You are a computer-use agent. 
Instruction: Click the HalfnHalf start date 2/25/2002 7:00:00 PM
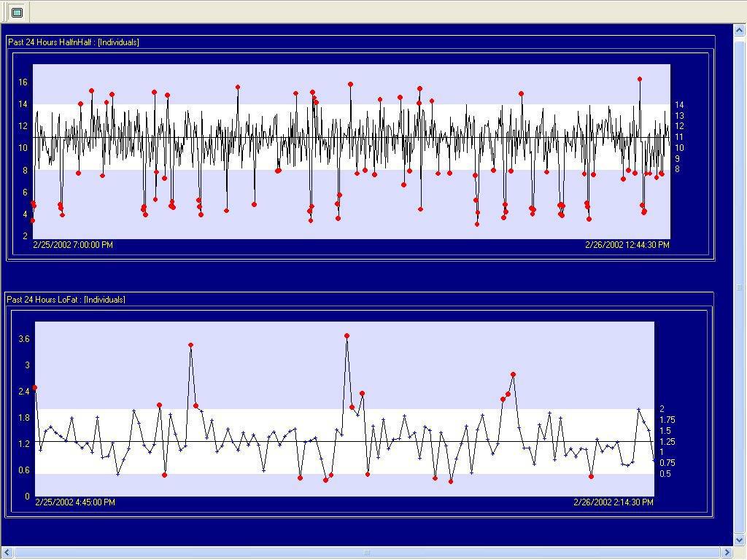point(73,245)
